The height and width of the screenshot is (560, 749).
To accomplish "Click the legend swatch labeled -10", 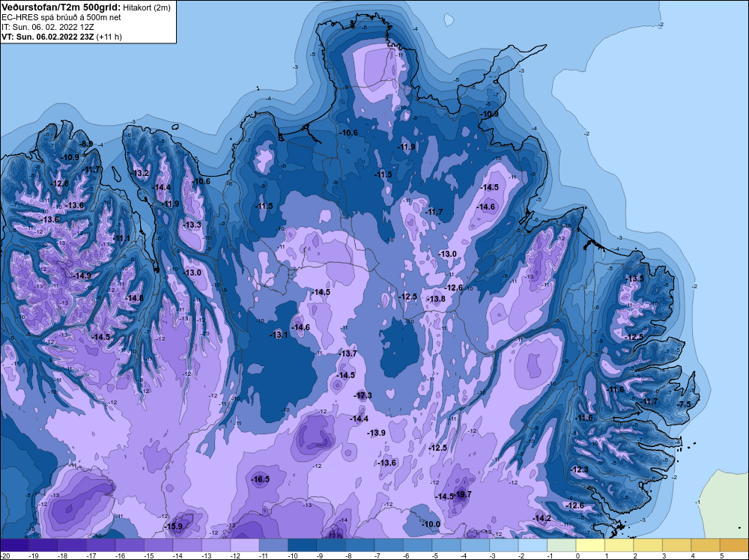I will 303,545.
